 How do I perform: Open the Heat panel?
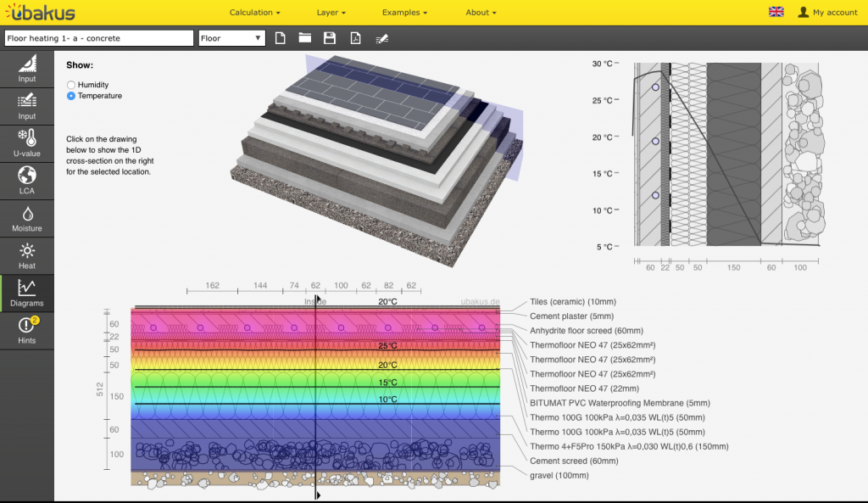tap(27, 255)
